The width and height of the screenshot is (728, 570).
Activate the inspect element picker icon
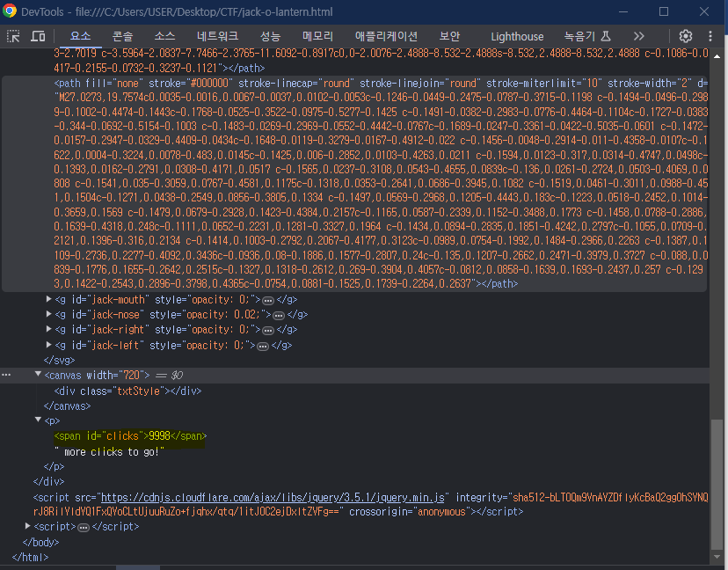point(13,36)
